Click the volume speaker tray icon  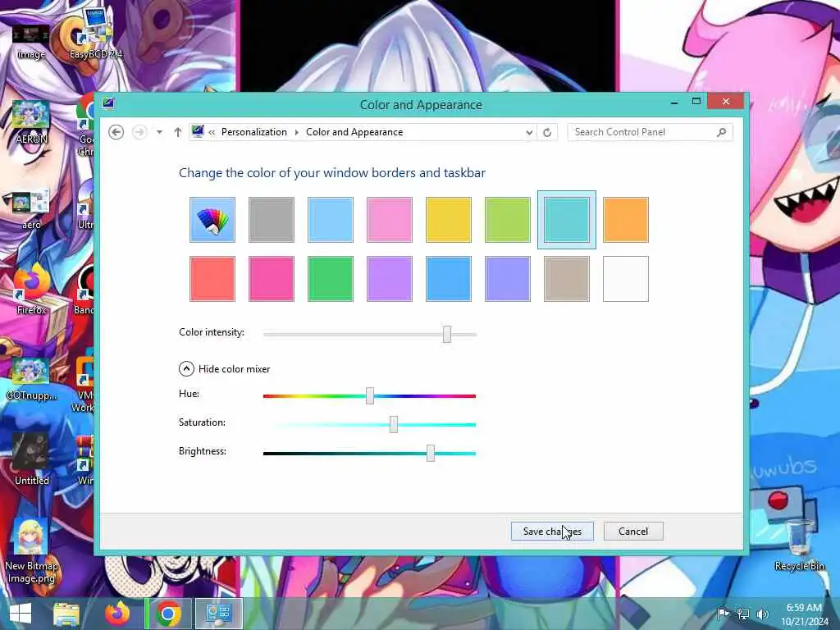point(762,614)
